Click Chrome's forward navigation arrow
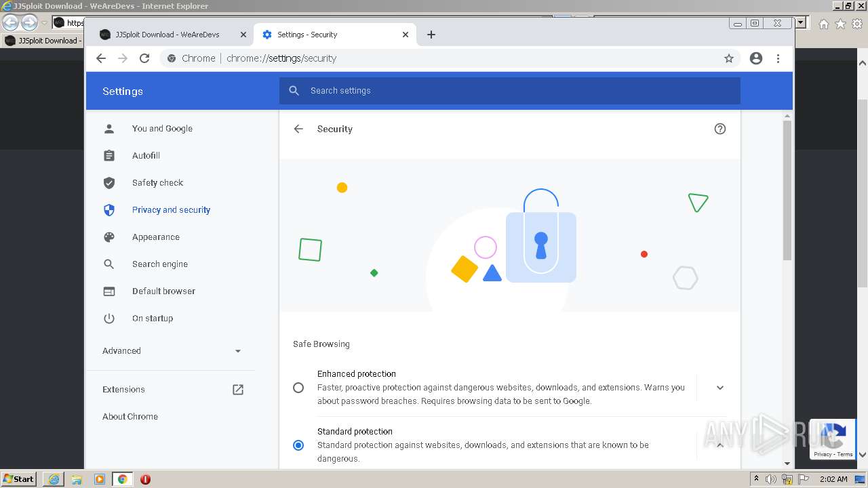 pos(123,58)
